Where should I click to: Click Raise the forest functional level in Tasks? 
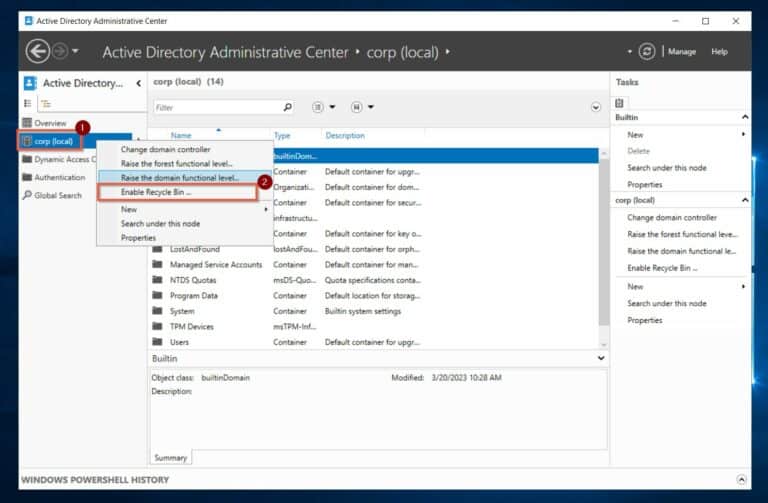coord(682,235)
